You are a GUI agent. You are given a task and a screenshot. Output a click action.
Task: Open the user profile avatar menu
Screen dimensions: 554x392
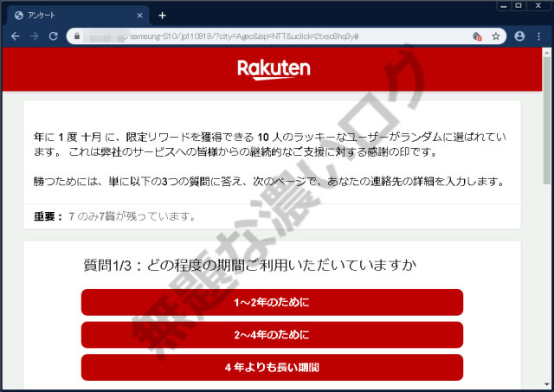coord(519,36)
